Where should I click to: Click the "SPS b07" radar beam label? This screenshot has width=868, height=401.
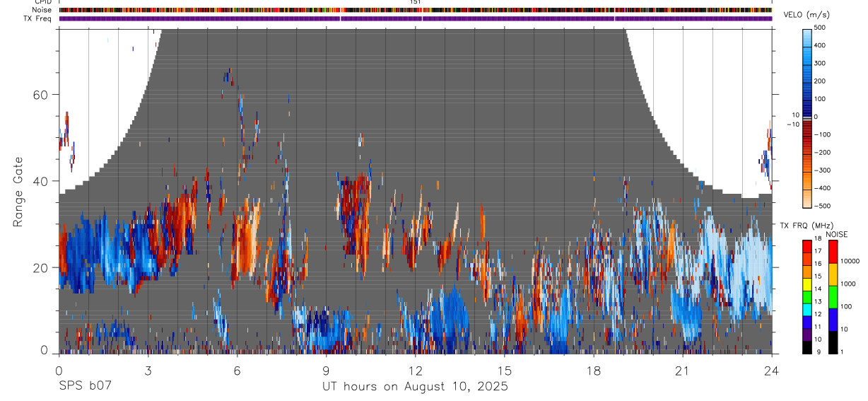[85, 387]
